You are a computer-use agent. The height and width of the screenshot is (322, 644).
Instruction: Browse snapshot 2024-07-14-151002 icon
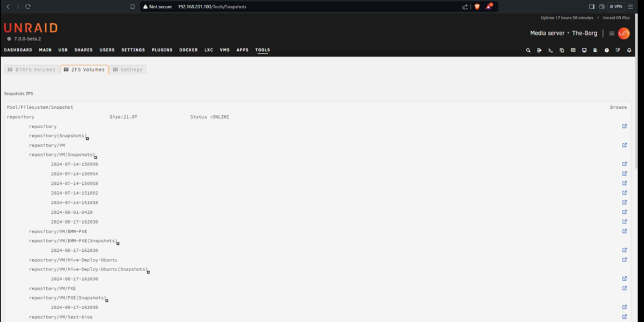[x=625, y=193]
